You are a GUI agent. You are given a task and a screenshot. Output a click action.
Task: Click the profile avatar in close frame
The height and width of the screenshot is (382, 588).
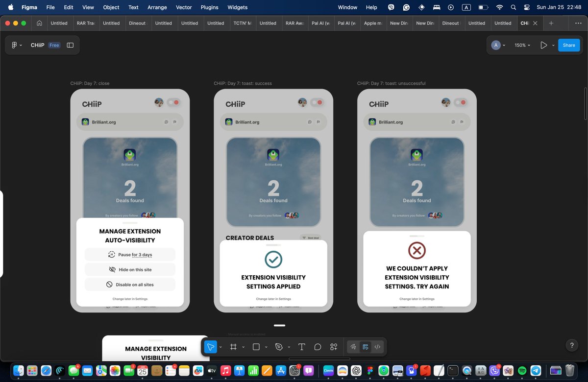(x=159, y=102)
